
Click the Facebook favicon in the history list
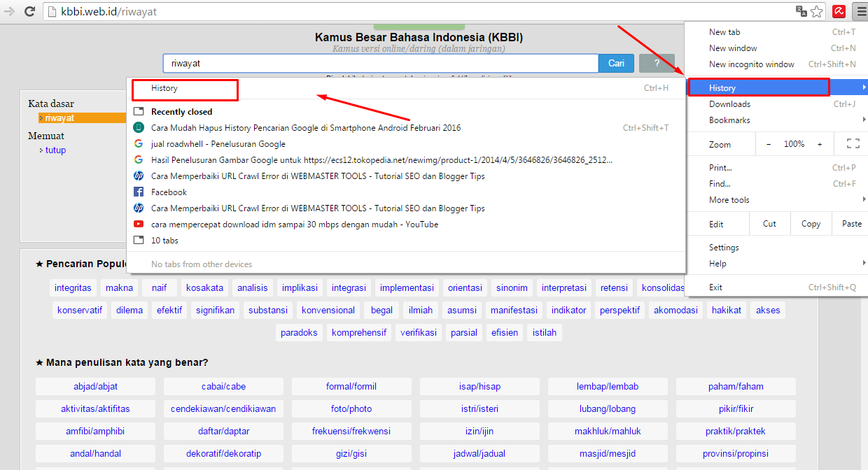(x=138, y=192)
